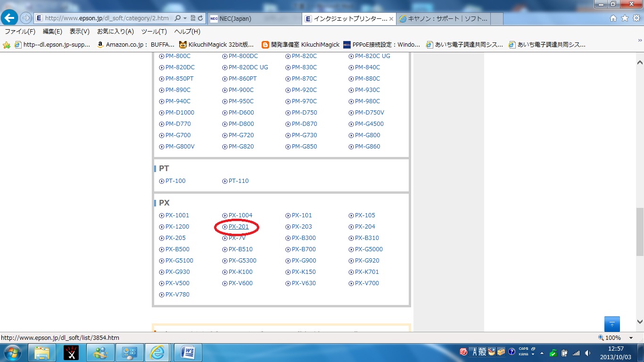Click the page scrollbar up arrow

click(x=640, y=63)
